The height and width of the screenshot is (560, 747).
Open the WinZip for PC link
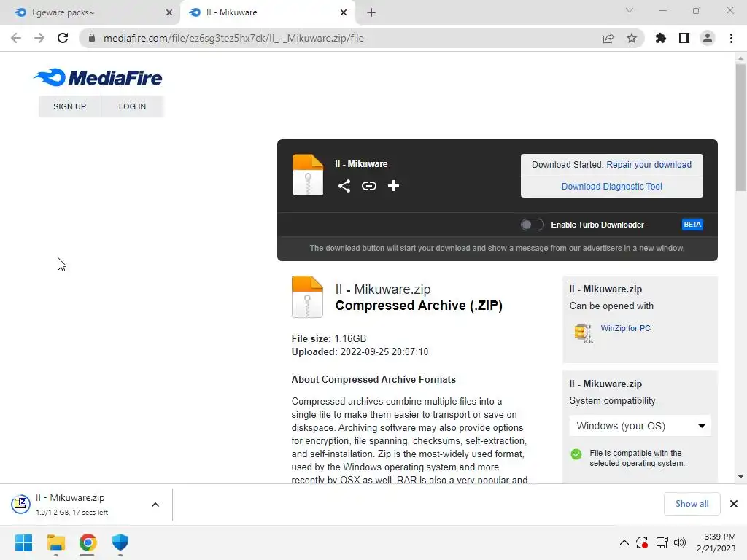tap(625, 328)
